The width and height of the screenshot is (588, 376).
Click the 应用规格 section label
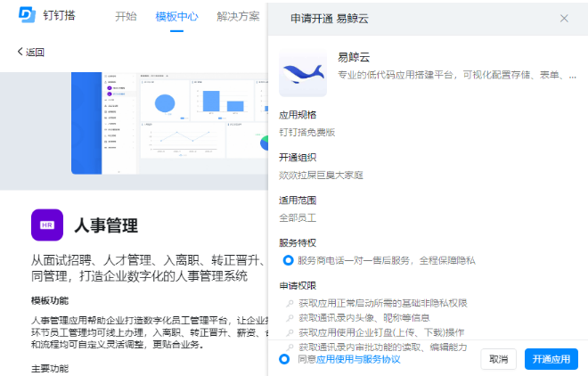298,115
